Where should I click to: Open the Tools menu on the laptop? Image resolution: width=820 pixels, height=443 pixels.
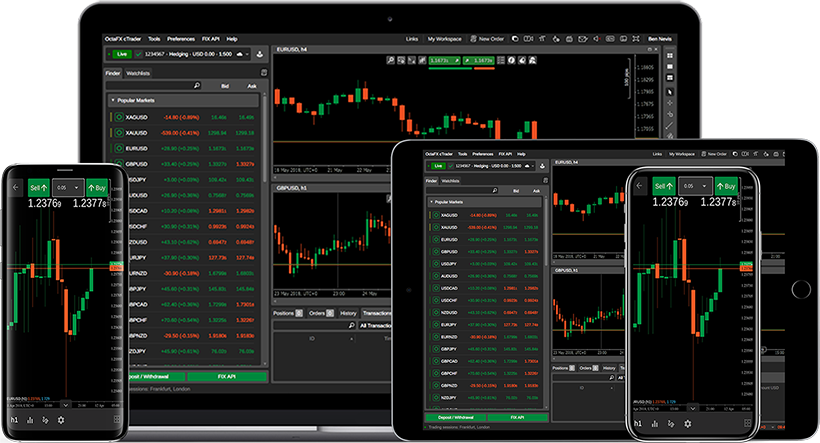154,39
